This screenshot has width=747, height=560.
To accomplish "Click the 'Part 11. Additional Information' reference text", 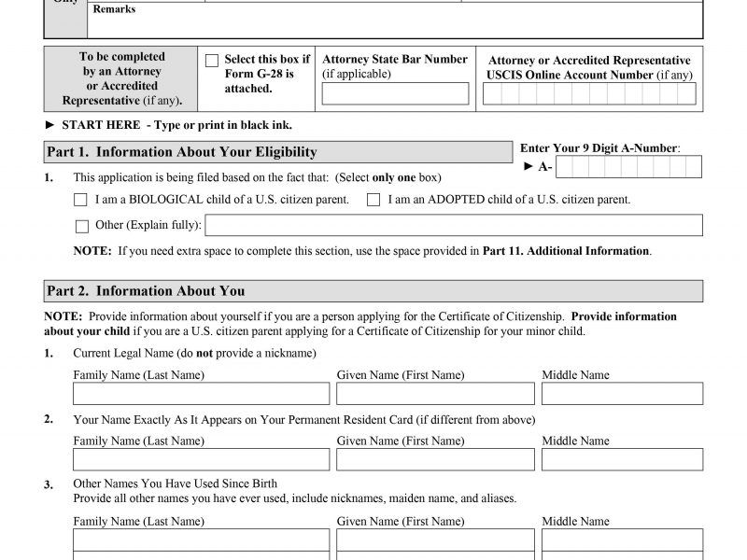I will point(566,251).
